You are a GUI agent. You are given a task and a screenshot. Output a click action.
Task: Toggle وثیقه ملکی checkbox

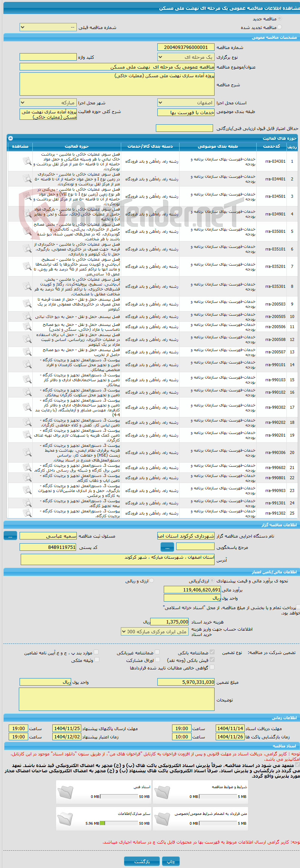coord(97,660)
